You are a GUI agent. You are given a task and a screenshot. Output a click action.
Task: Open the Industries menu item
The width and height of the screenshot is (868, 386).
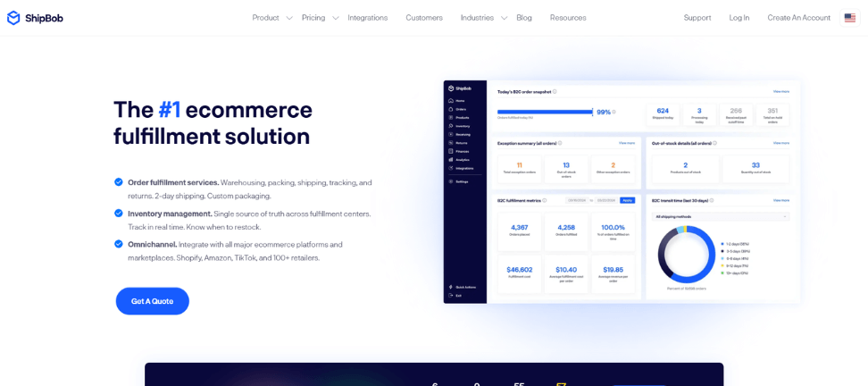coord(477,18)
